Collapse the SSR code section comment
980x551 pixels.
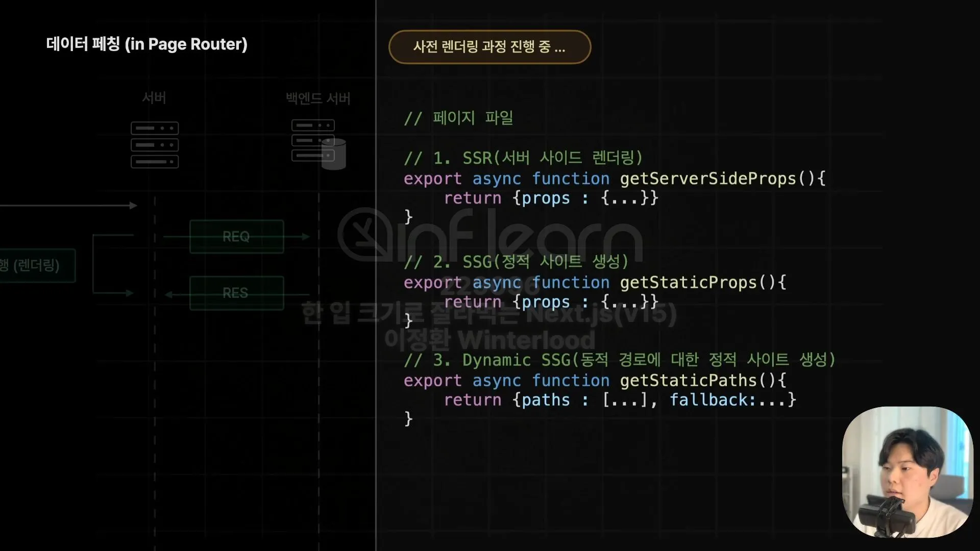tap(523, 158)
